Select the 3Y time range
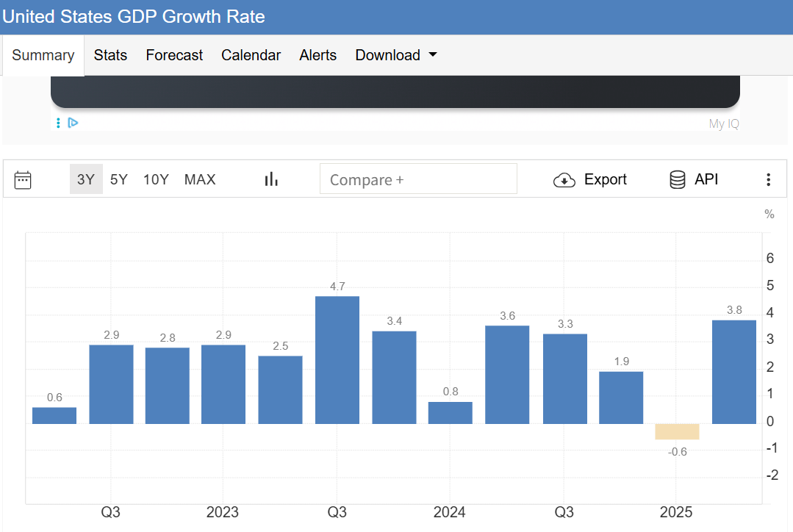This screenshot has width=793, height=532. pos(86,179)
